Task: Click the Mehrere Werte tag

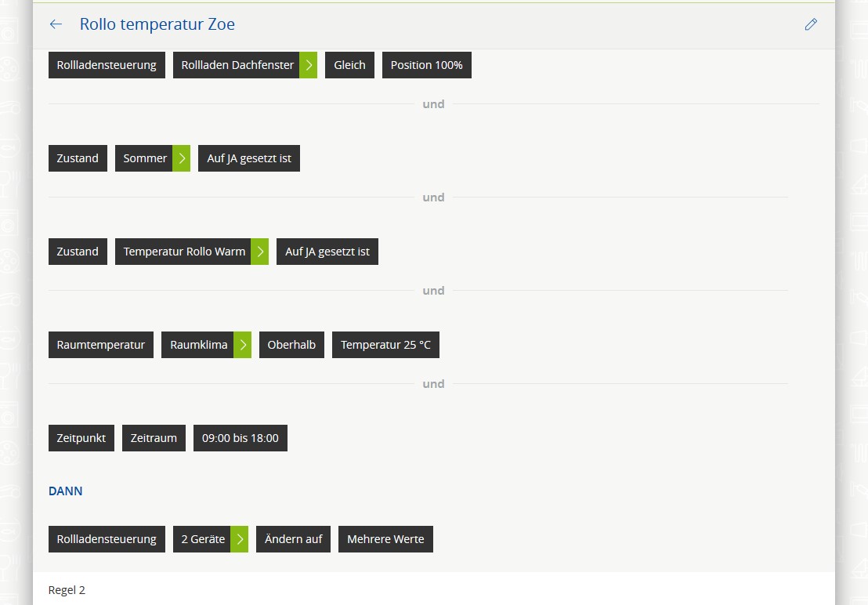Action: [385, 539]
